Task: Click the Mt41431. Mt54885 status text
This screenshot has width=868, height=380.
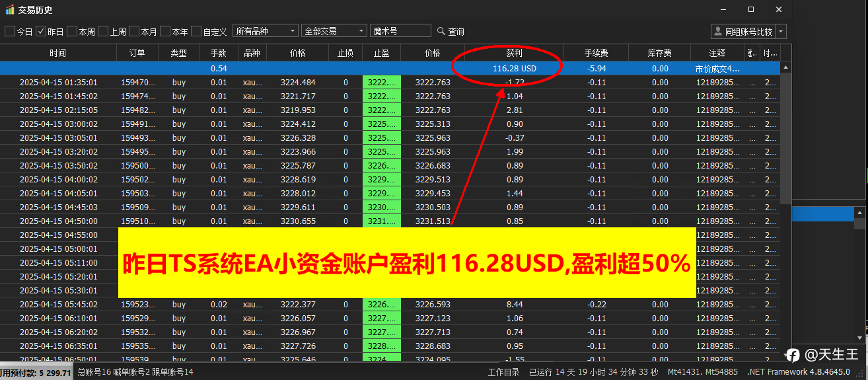Action: (x=703, y=372)
